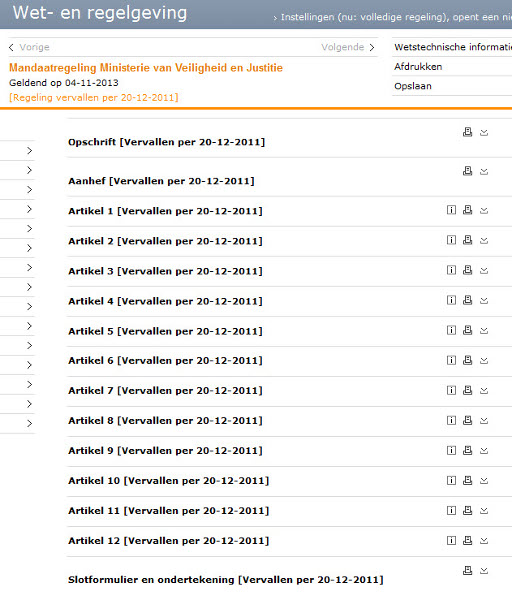Click Artikel 6 heading

pyautogui.click(x=165, y=360)
